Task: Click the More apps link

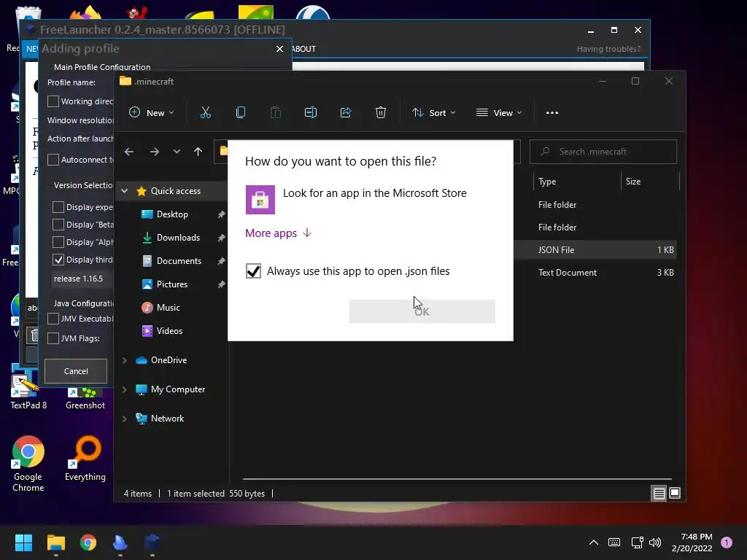Action: coord(278,233)
